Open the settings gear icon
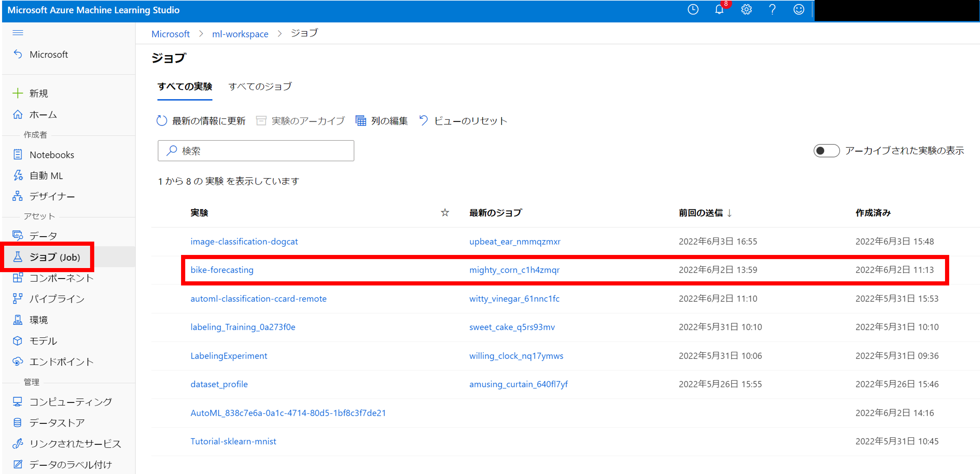980x474 pixels. (746, 10)
